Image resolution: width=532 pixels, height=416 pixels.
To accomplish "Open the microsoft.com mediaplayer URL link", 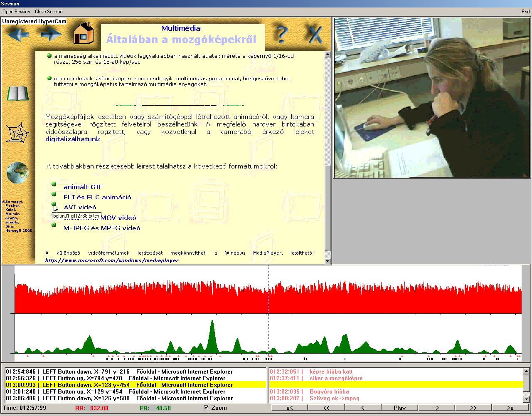I will coord(112,260).
